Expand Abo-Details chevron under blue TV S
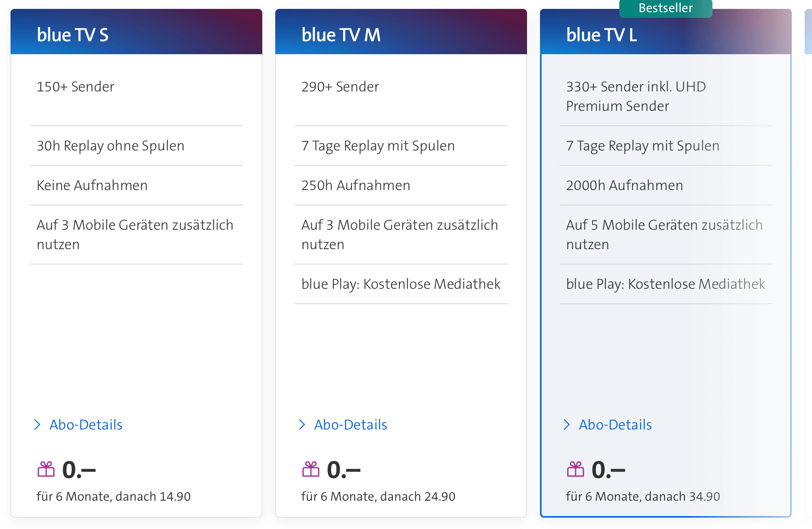The width and height of the screenshot is (812, 529). (x=37, y=425)
